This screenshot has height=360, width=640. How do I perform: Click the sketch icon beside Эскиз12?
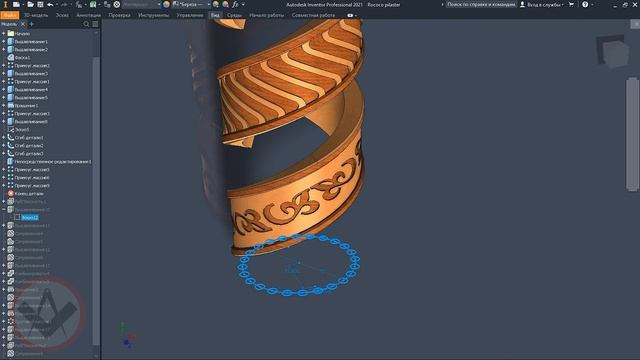pos(17,218)
